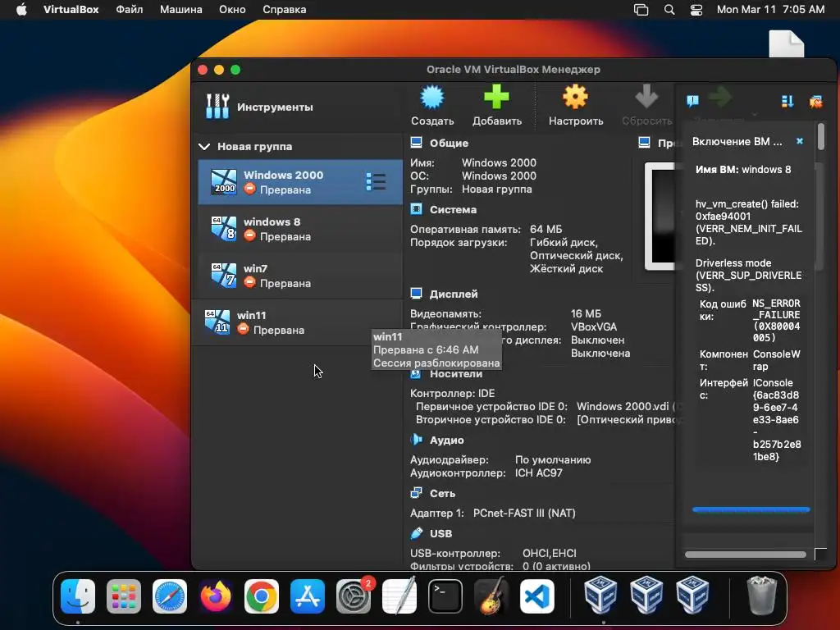Click the green arrow start button
Screen dimensions: 840x630
[x=720, y=98]
